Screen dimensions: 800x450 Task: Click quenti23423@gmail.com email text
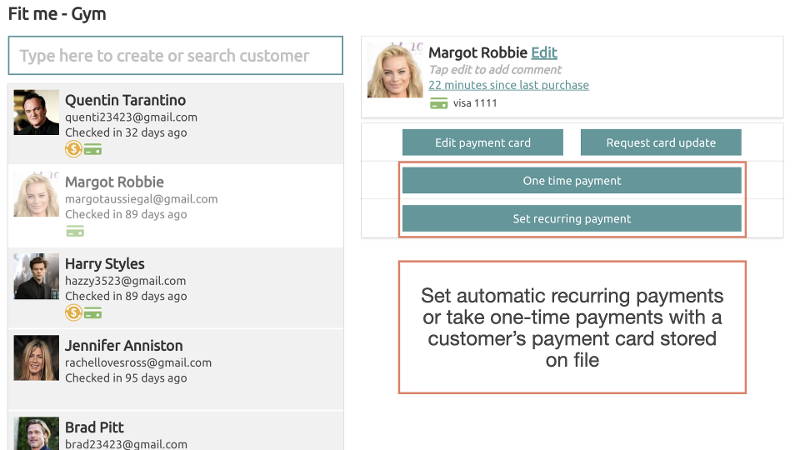click(x=131, y=117)
